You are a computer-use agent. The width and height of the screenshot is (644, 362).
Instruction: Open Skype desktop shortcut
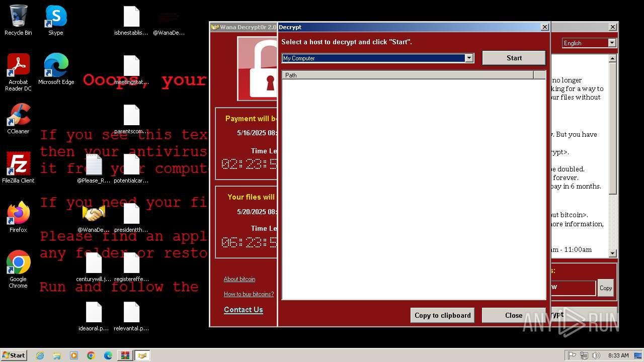[56, 20]
